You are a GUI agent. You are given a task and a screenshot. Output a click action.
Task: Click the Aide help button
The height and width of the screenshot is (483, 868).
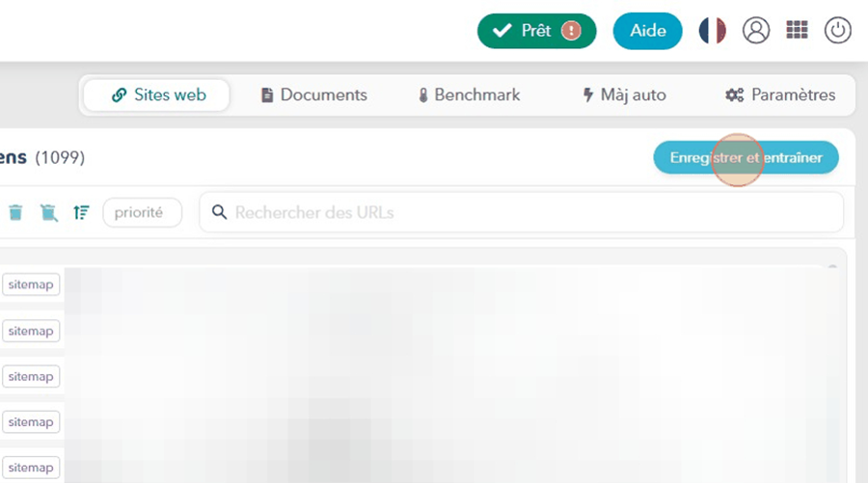647,31
